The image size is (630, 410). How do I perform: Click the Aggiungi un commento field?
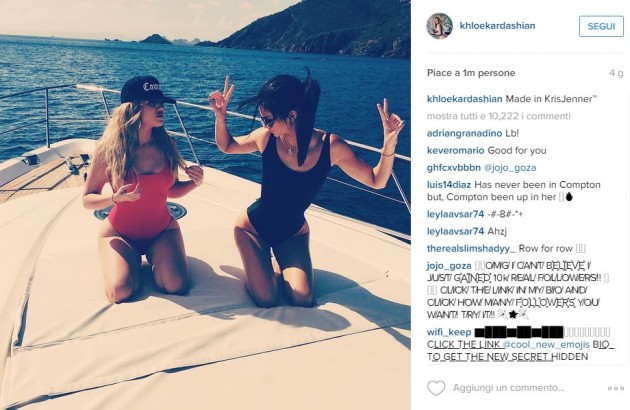(509, 388)
